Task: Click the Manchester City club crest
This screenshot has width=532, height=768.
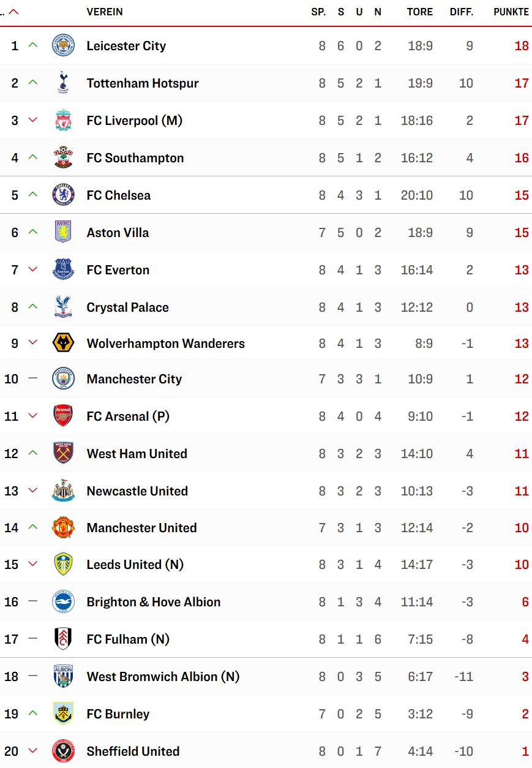Action: [63, 379]
